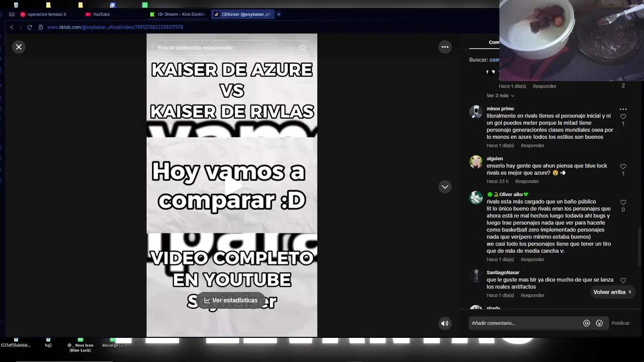
Task: Reply to SantiagoNasar's comment
Action: coord(532,296)
